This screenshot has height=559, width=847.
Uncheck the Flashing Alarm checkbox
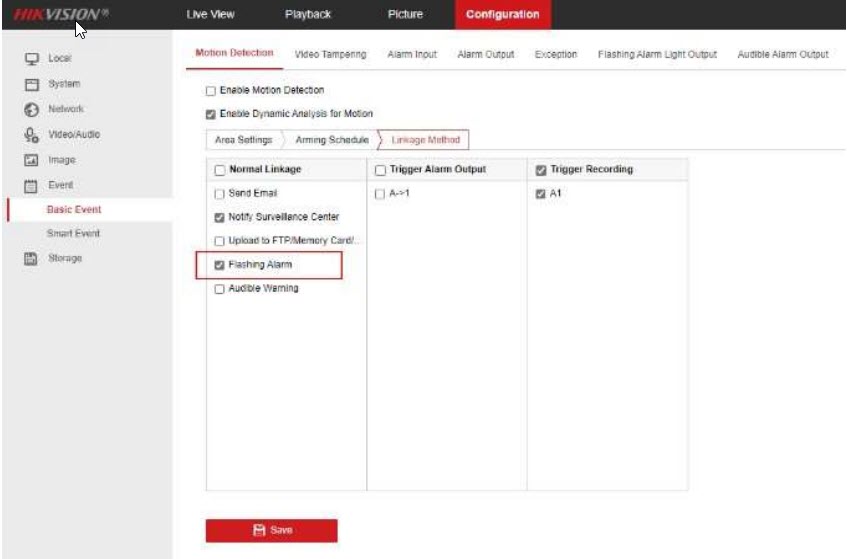220,265
